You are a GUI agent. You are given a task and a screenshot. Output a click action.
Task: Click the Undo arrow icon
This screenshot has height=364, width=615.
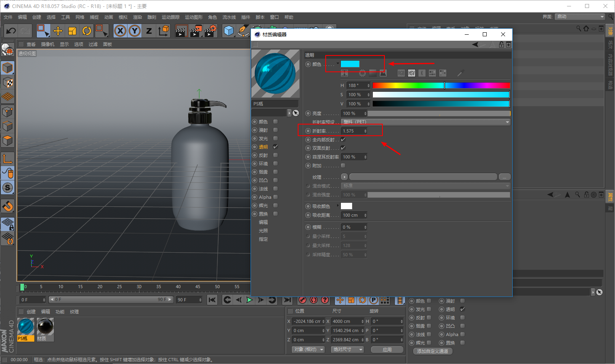pyautogui.click(x=11, y=31)
